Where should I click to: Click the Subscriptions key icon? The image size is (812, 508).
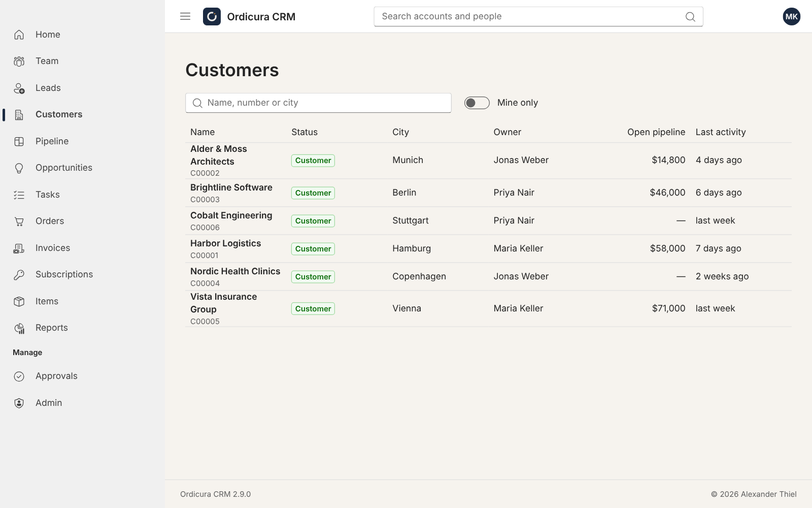(x=19, y=275)
